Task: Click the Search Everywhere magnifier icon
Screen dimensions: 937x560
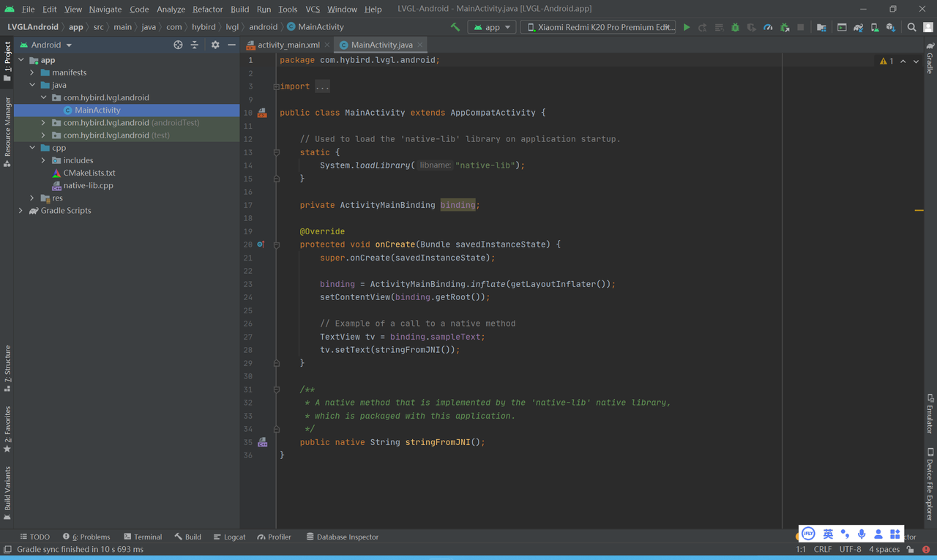Action: coord(911,27)
